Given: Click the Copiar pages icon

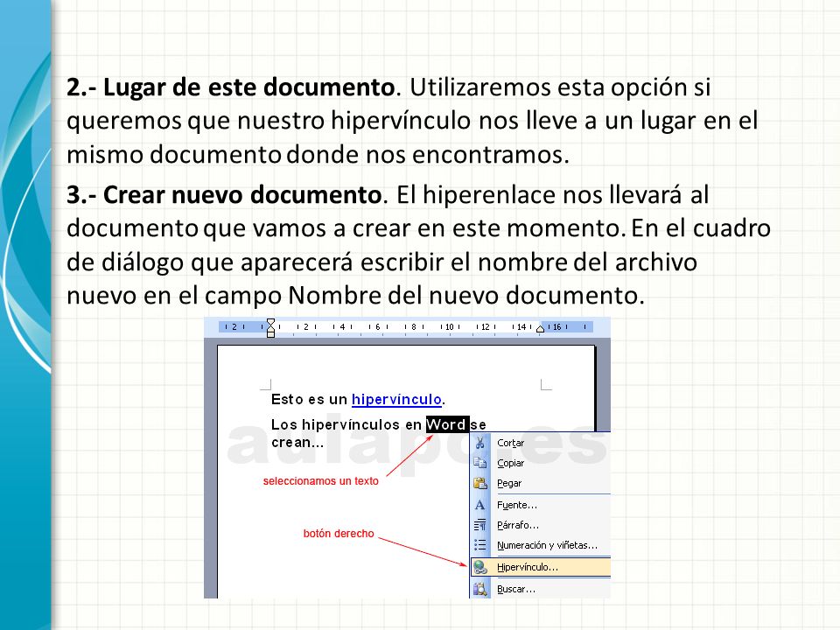Looking at the screenshot, I should pyautogui.click(x=480, y=463).
